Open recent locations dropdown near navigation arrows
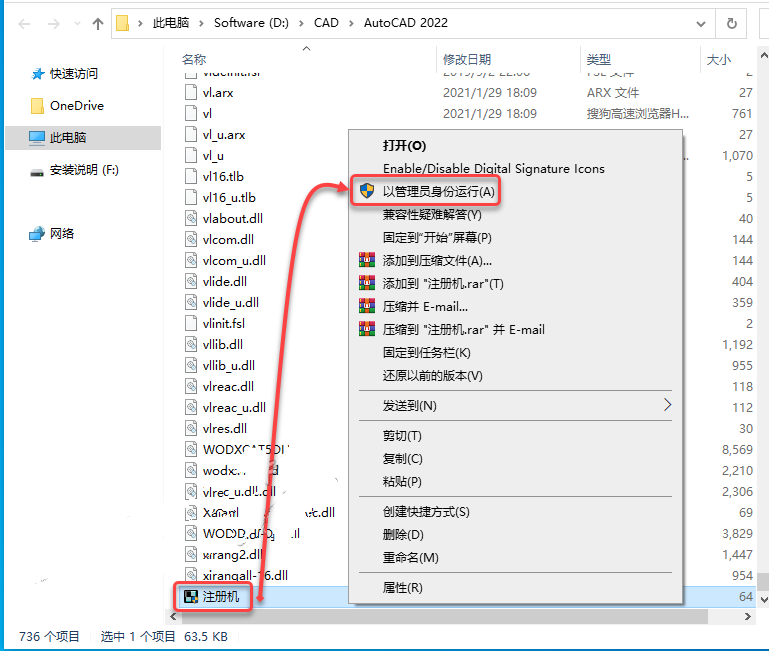The image size is (769, 651). click(77, 24)
